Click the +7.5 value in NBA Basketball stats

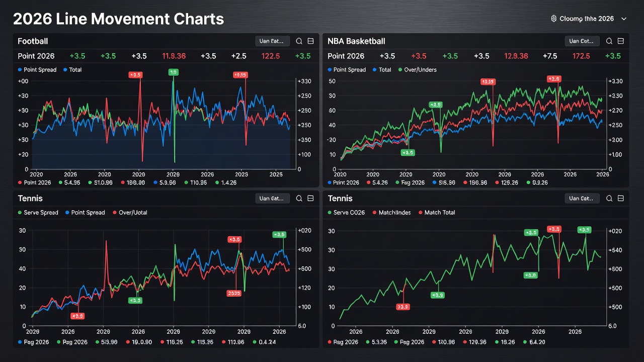pyautogui.click(x=549, y=56)
